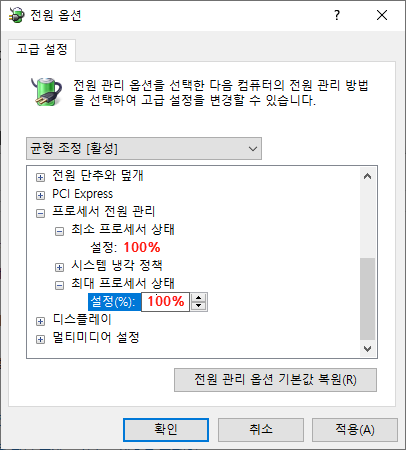Viewport: 406px width, 450px height.
Task: Expand the 디스플레이 node
Action: [x=40, y=321]
